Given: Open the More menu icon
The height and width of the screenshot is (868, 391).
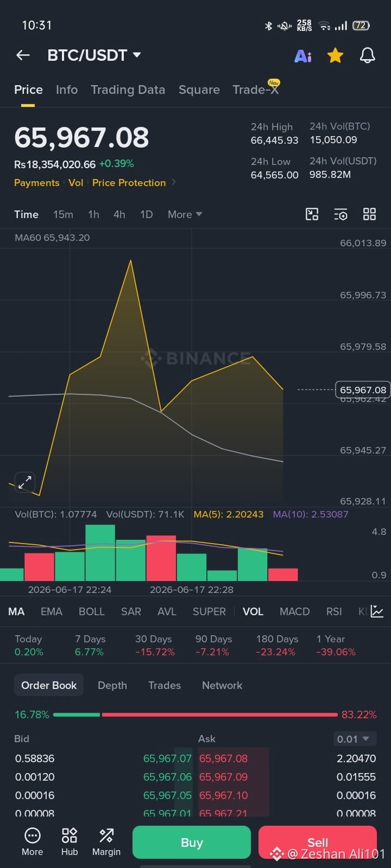Looking at the screenshot, I should click(x=32, y=842).
